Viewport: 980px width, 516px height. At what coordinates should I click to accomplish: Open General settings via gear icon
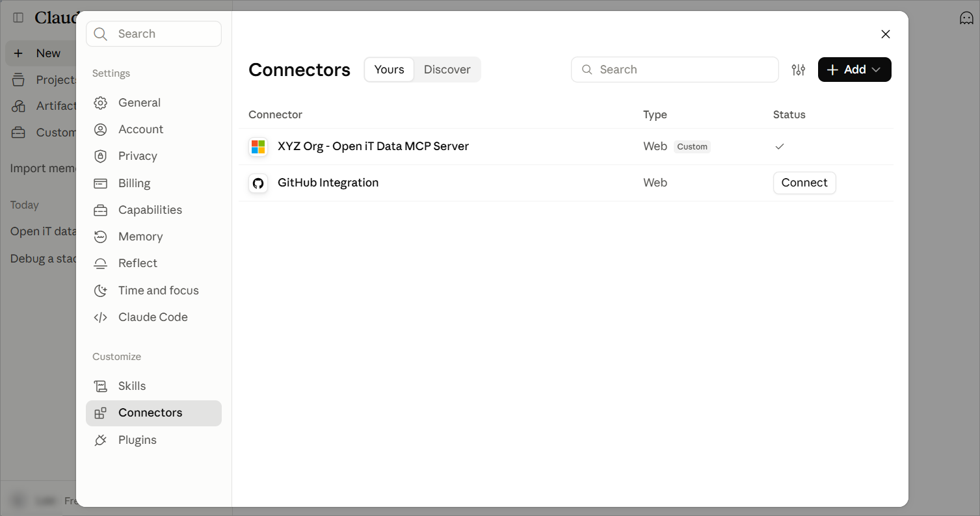coord(100,103)
